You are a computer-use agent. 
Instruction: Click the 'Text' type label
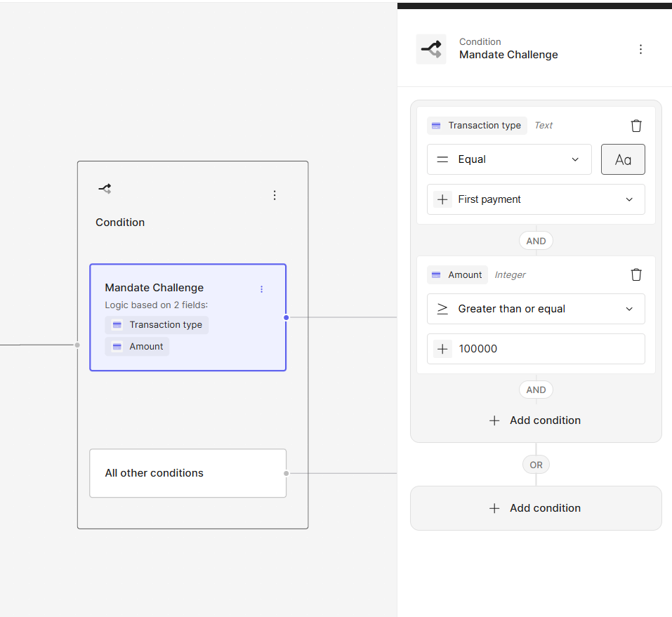tap(543, 126)
